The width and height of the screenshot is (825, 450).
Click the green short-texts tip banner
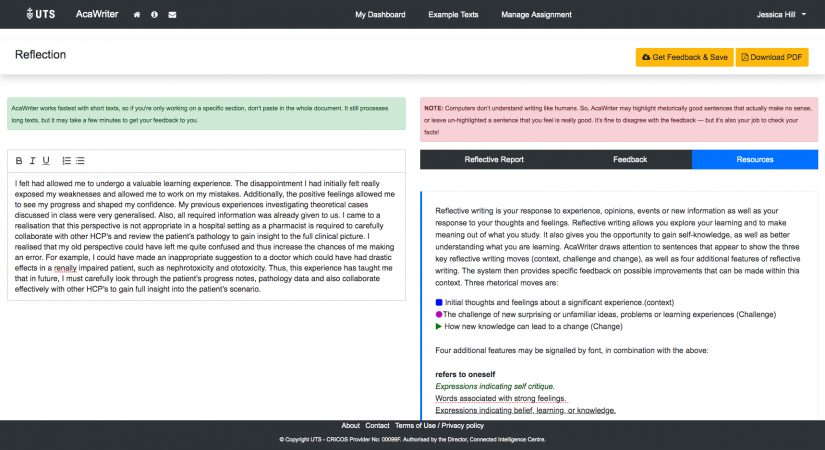(x=206, y=114)
